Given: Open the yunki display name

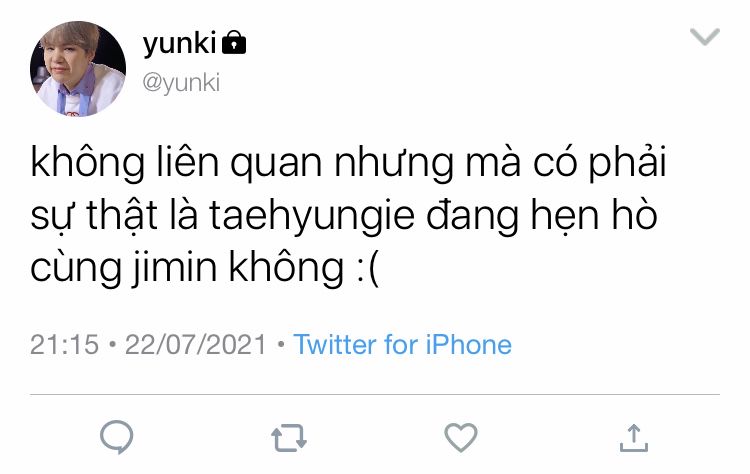Looking at the screenshot, I should tap(179, 44).
